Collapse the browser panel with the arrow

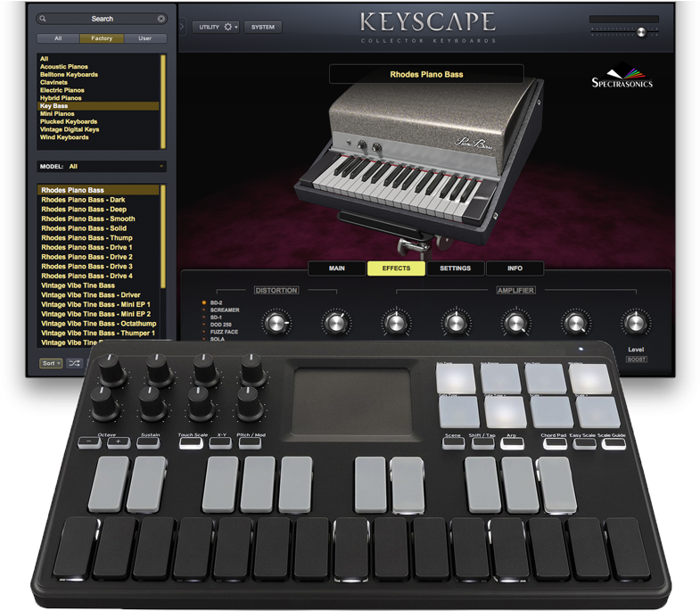183,27
